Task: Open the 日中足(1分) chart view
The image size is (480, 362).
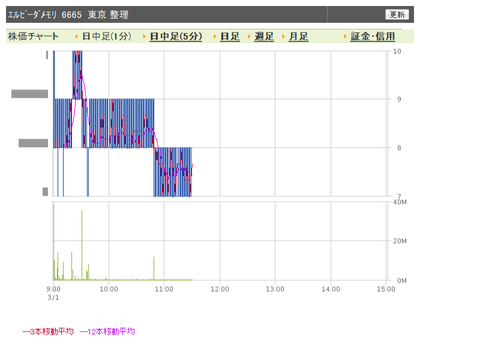Action: click(107, 36)
